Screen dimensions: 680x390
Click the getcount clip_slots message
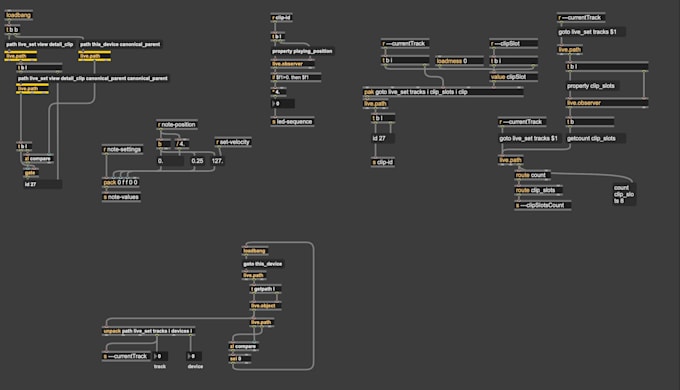(596, 138)
